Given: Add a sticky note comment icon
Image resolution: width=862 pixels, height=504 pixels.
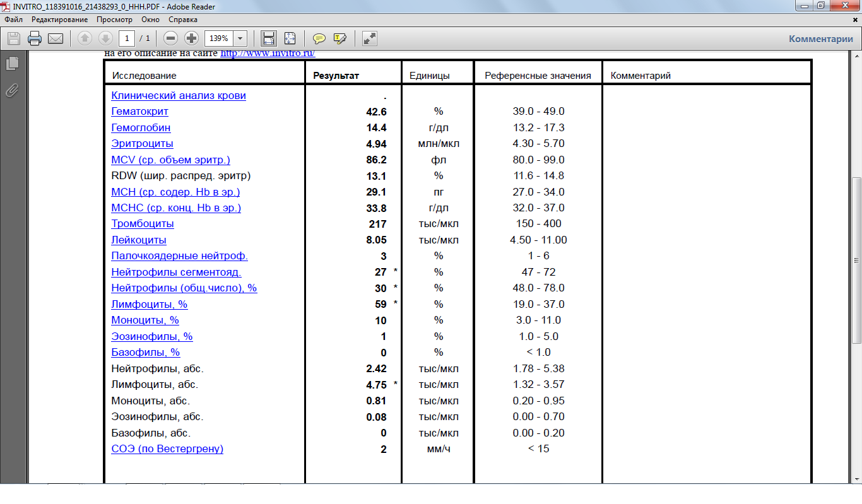Looking at the screenshot, I should [319, 38].
